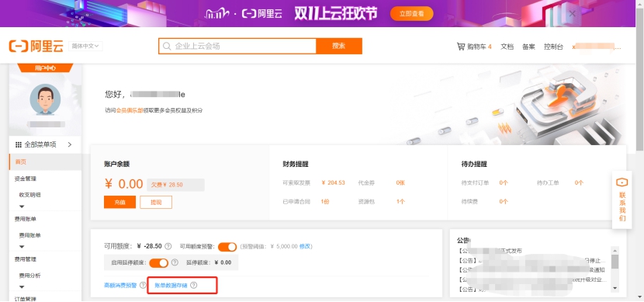Click the 资金管理 sidebar heading
Viewport: 644px width, 302px height.
tap(26, 179)
